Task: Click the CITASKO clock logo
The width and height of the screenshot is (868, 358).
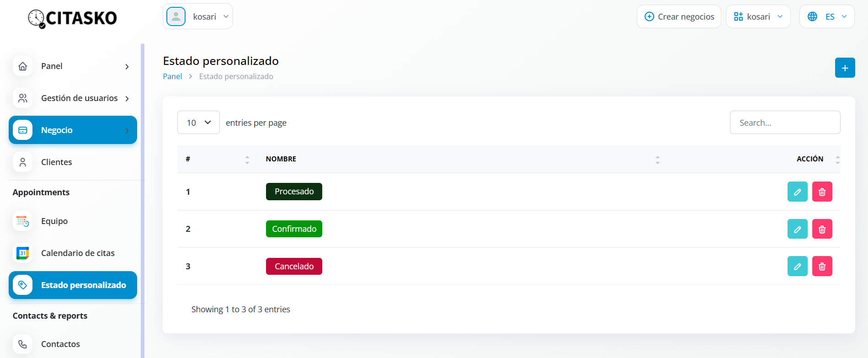Action: pyautogui.click(x=37, y=18)
